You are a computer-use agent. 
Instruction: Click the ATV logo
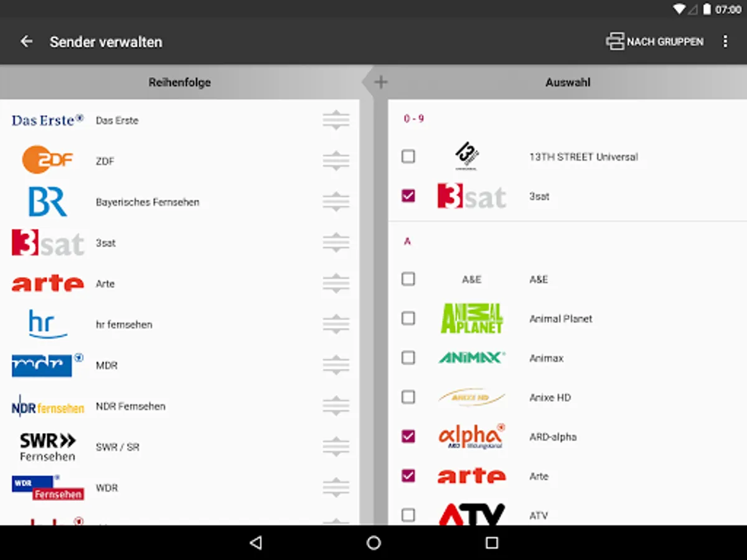pyautogui.click(x=471, y=515)
